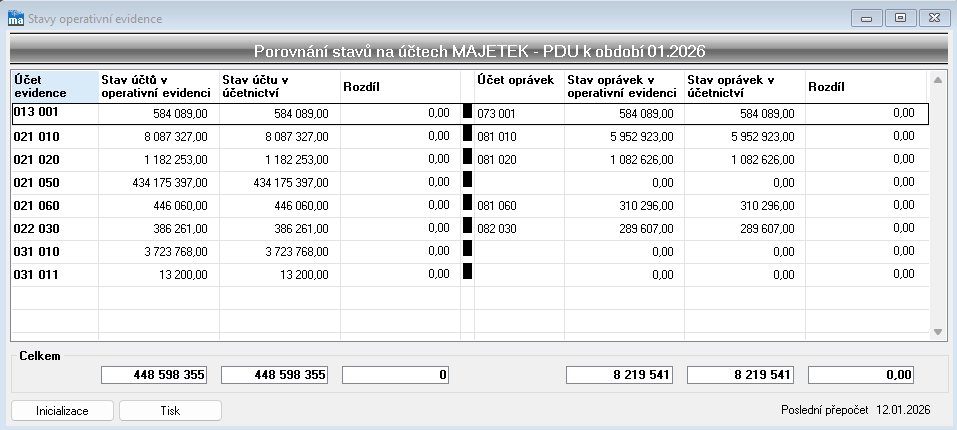Click the Účet evidence column header
The height and width of the screenshot is (430, 957).
55,87
